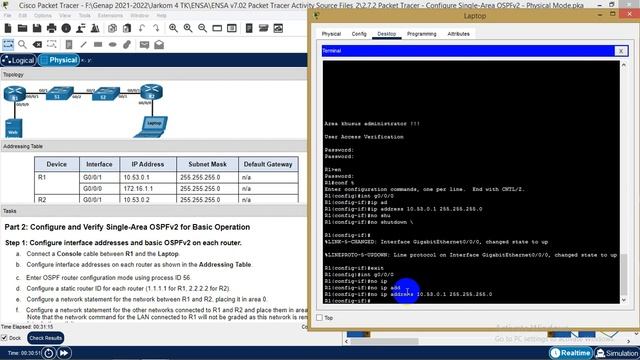Open the File menu
Screen dimensions: 640x360
tap(7, 16)
